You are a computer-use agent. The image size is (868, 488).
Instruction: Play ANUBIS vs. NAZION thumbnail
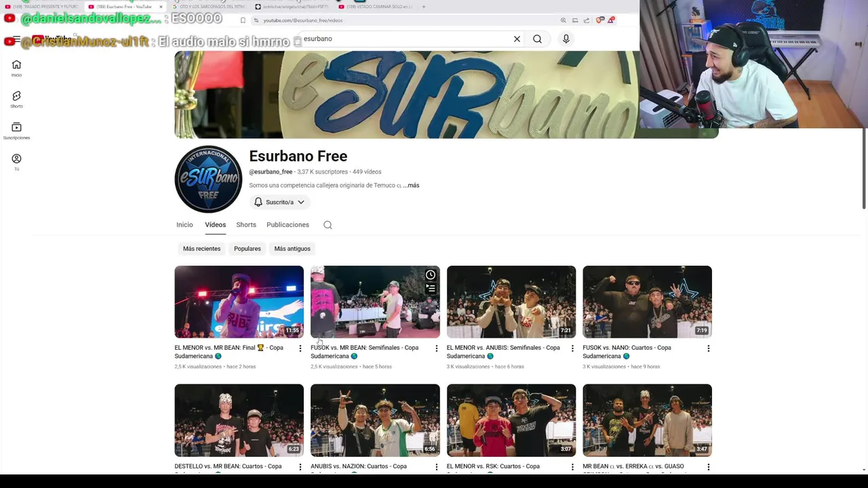pos(375,420)
